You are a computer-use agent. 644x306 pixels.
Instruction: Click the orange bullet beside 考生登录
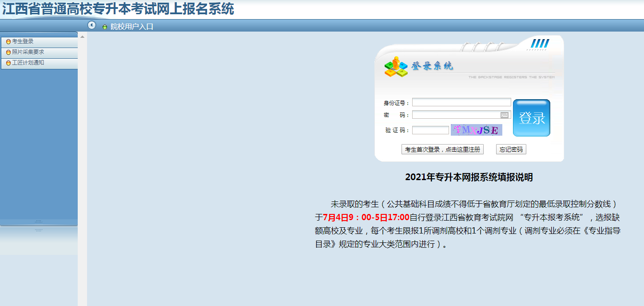pyautogui.click(x=8, y=42)
